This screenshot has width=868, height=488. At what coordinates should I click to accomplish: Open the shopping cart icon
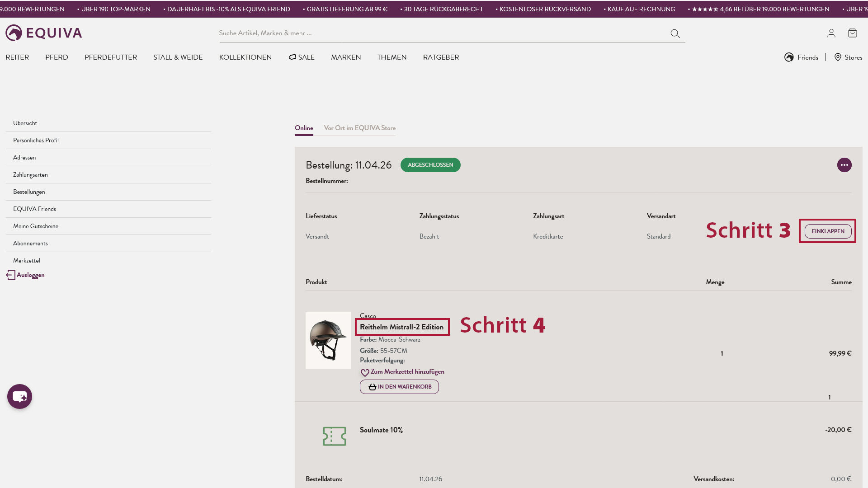coord(853,33)
